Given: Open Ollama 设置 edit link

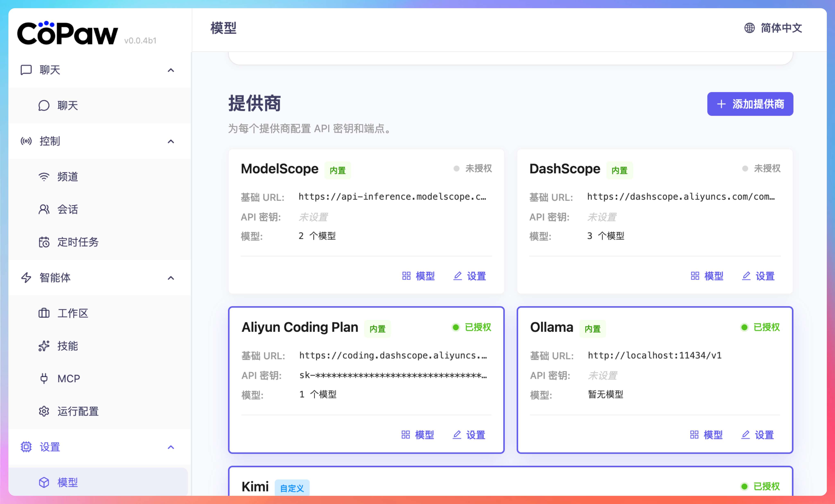Looking at the screenshot, I should (757, 435).
